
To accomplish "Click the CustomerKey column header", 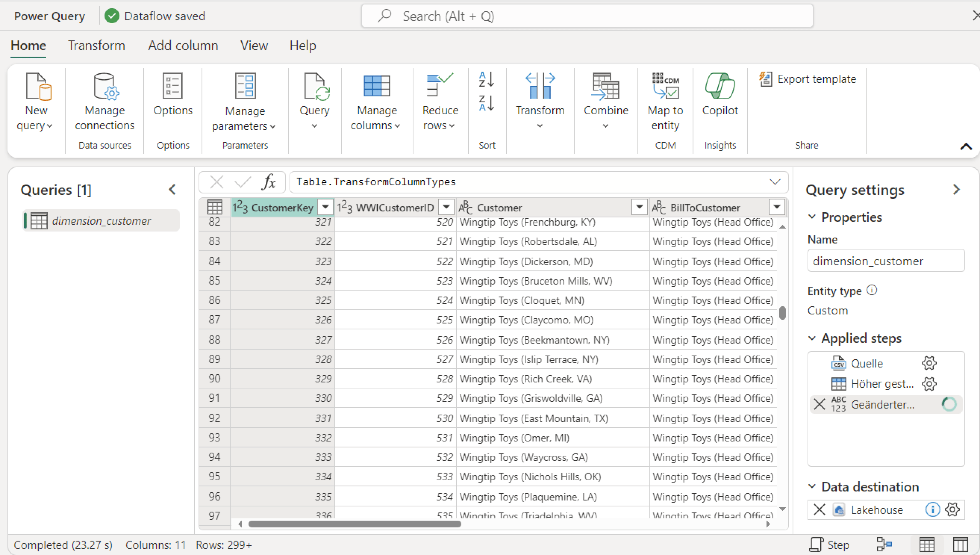I will pyautogui.click(x=282, y=207).
